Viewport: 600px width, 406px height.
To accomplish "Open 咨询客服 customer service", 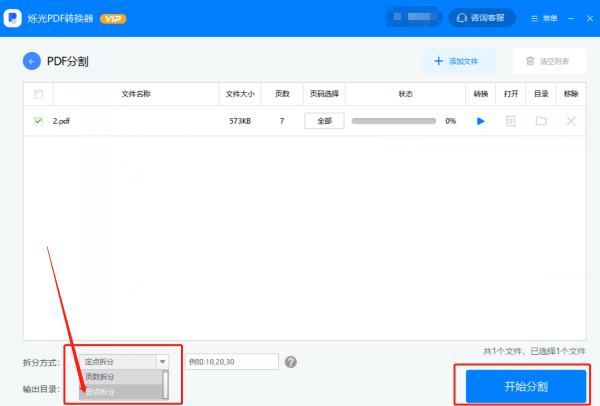I will click(x=482, y=18).
